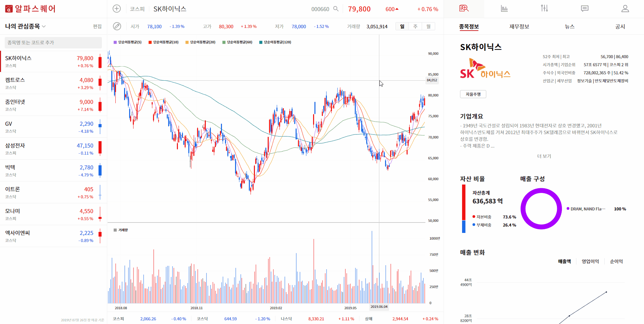Select 줌인터넷 in the watchlist
This screenshot has height=324, width=644.
53,105
